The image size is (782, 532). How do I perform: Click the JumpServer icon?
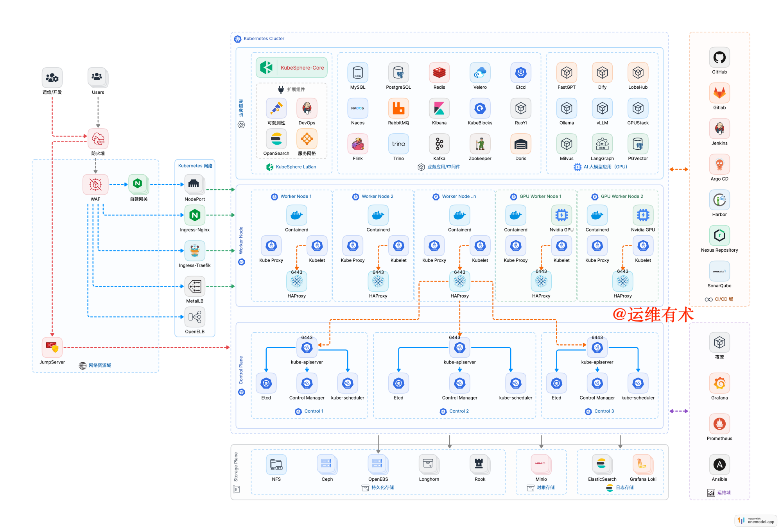tap(52, 348)
